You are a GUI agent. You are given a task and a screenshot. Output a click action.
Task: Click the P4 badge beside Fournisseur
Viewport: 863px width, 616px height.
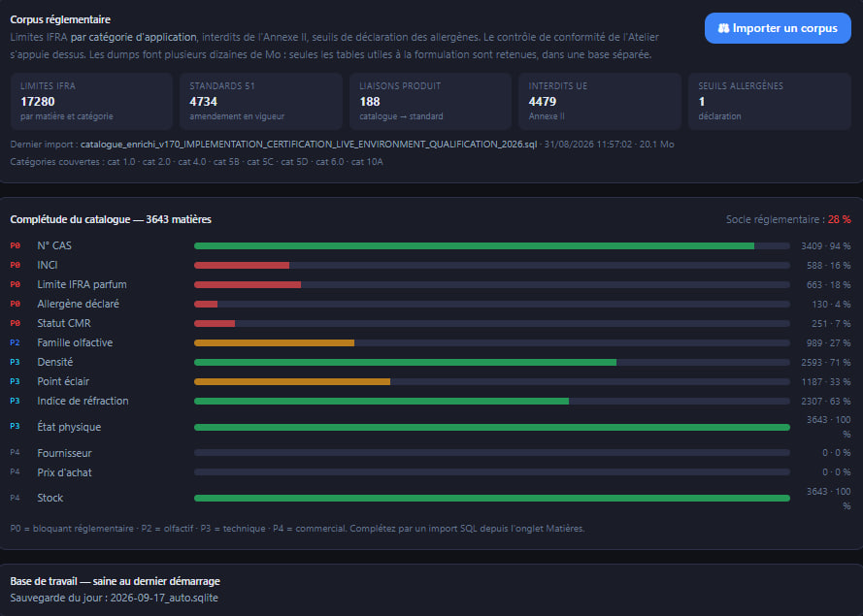(15, 452)
